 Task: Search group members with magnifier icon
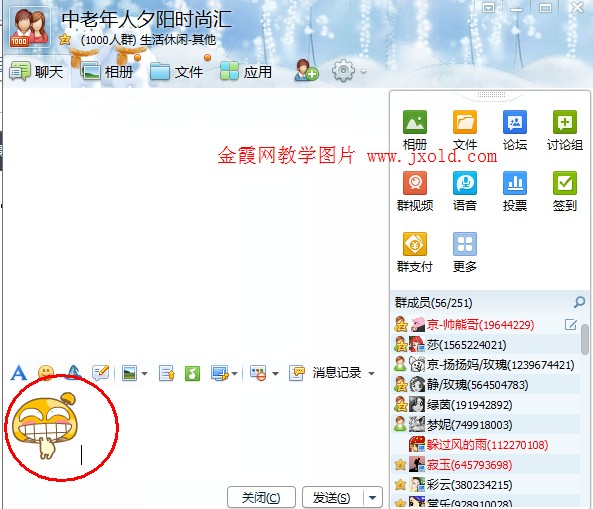pos(579,302)
